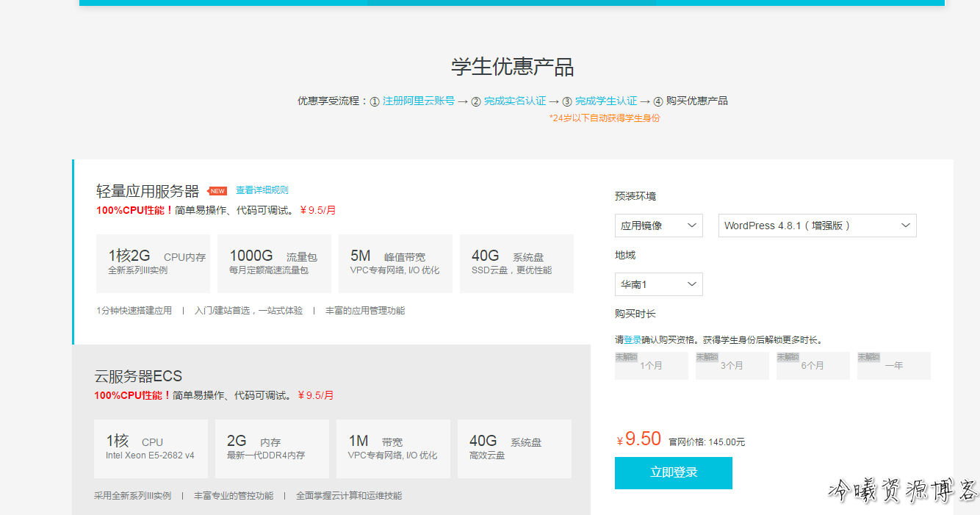This screenshot has height=515, width=980.
Task: Click the 入门建站首选，一站式体验 text
Action: tap(248, 311)
